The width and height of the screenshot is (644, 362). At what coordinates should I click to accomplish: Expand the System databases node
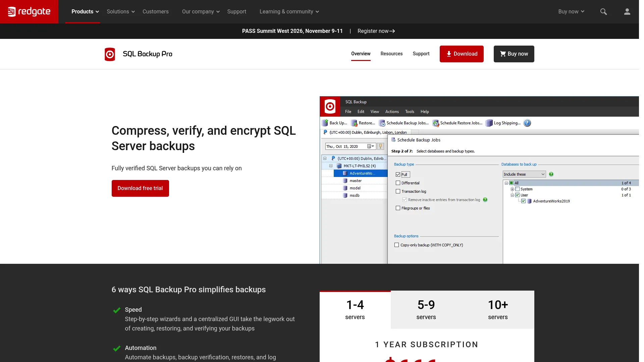[512, 189]
